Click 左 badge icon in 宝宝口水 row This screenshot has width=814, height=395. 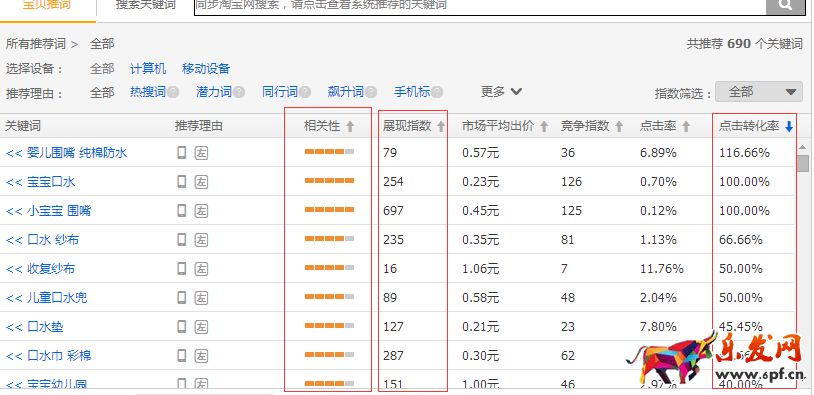201,182
